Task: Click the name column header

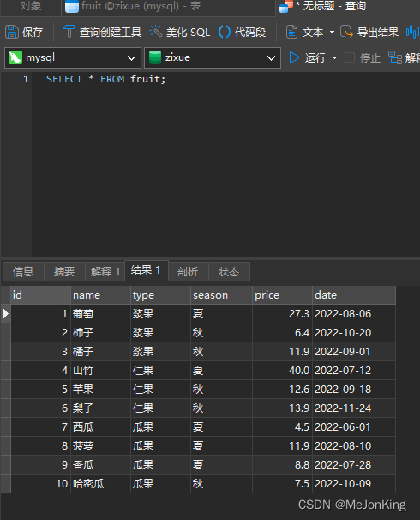Action: click(x=100, y=295)
